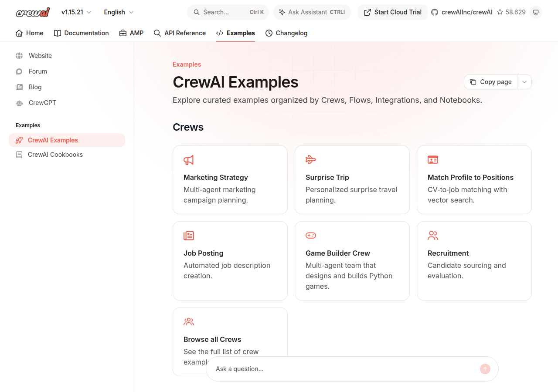Screen dimensions: 558x392
Task: Expand the Copy page options chevron
Action: coord(524,82)
